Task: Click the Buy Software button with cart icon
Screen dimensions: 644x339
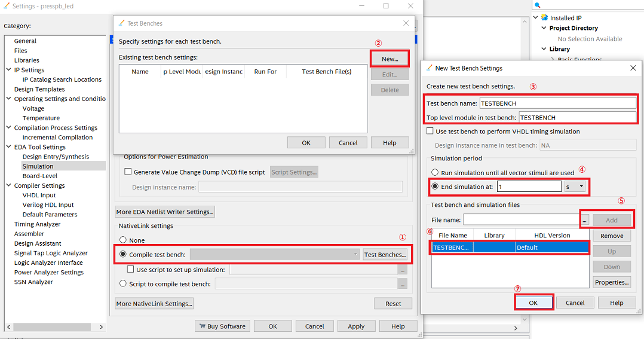Action: coord(222,326)
